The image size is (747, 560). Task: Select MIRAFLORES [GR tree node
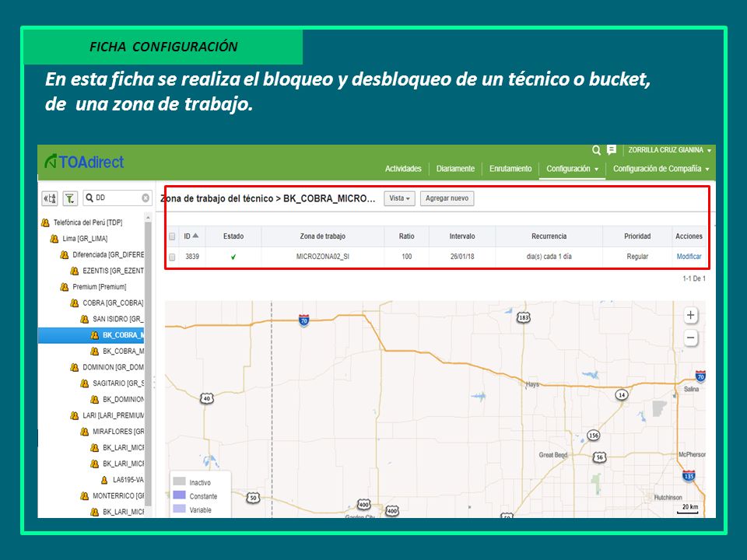pyautogui.click(x=118, y=432)
